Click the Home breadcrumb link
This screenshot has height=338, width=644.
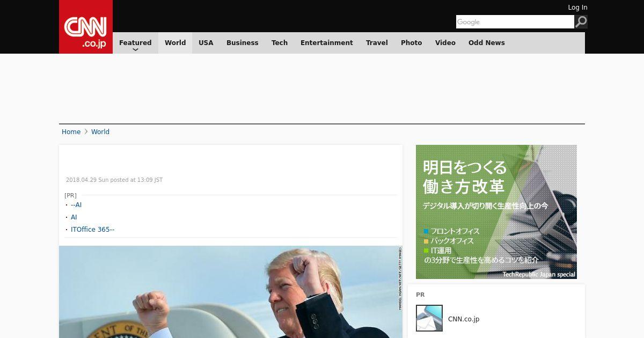[71, 132]
